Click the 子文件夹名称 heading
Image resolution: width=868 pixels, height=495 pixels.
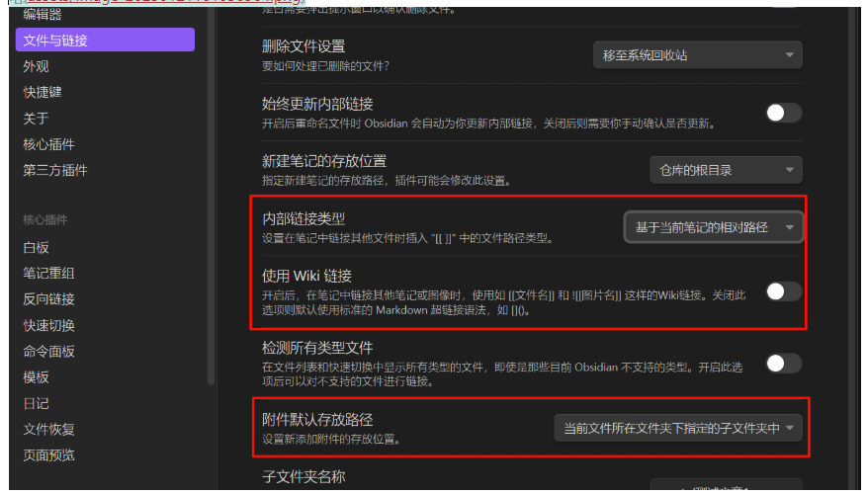[x=304, y=477]
